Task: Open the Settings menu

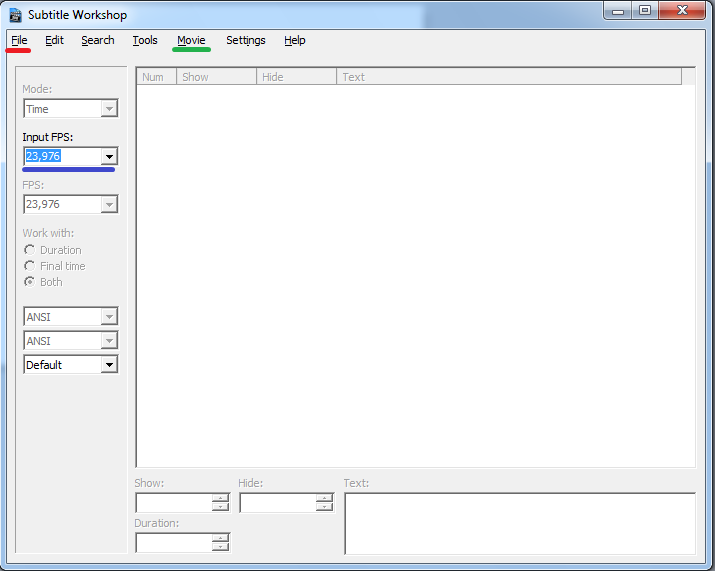Action: point(245,40)
